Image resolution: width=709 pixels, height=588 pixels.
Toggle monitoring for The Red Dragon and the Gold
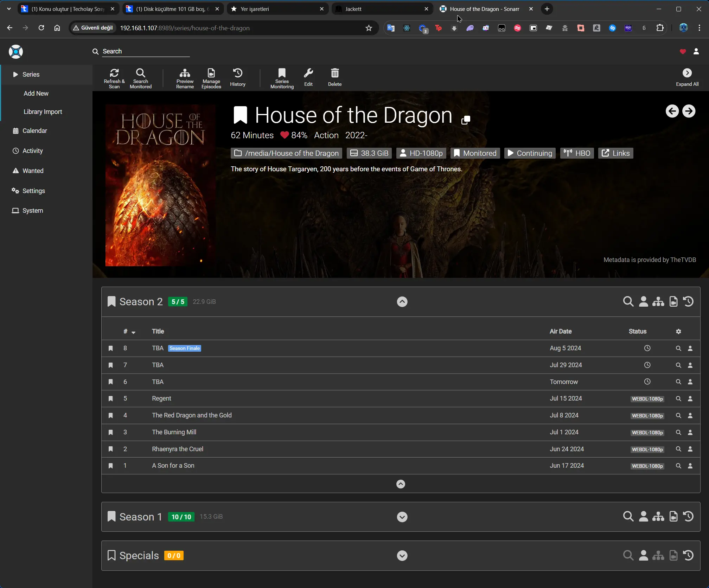110,415
